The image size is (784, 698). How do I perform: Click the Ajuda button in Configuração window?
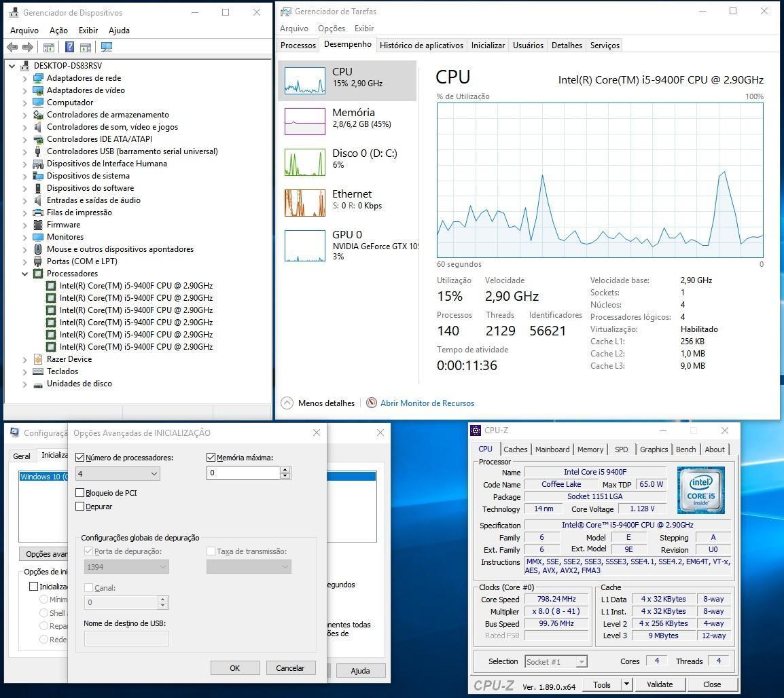coord(360,671)
